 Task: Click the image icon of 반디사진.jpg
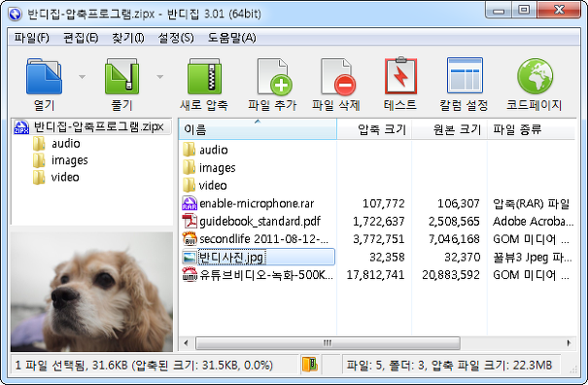tap(190, 258)
